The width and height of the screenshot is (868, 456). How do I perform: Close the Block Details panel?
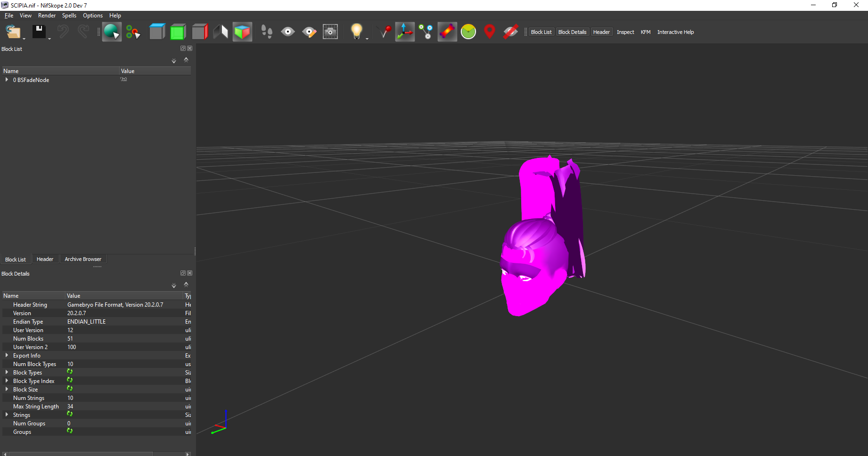189,273
